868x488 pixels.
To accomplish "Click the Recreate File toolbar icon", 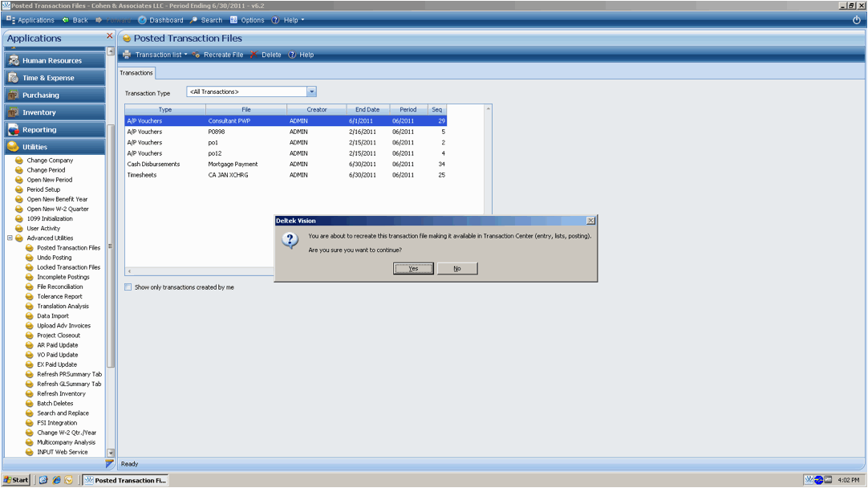I will coord(197,55).
